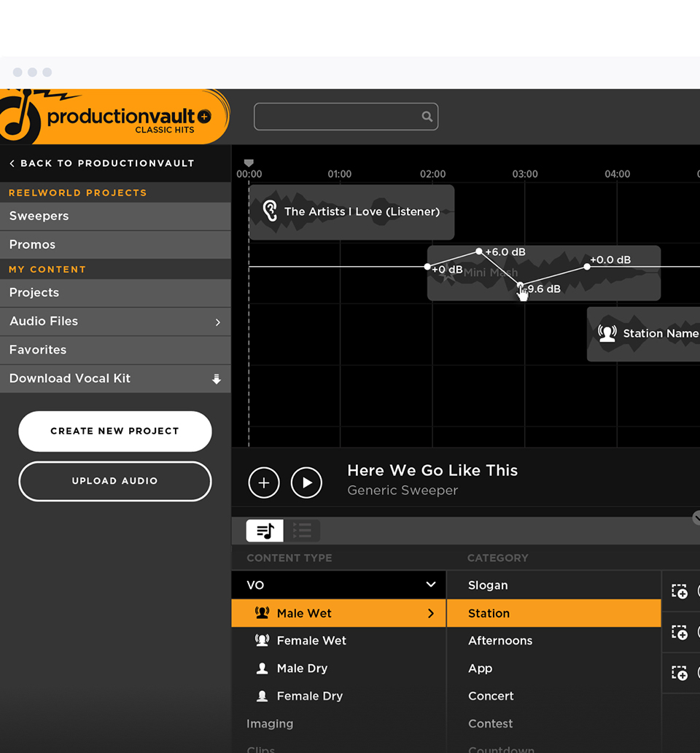700x753 pixels.
Task: Click the Download Vocal Kit arrow icon
Action: 217,379
